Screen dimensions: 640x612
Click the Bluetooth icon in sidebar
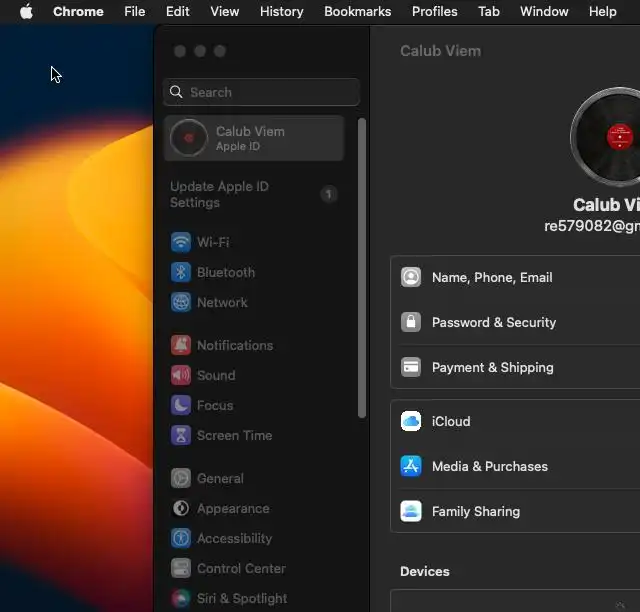(x=180, y=272)
